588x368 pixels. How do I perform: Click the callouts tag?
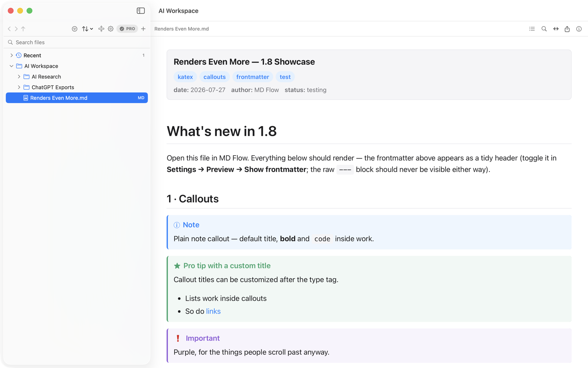tap(215, 77)
